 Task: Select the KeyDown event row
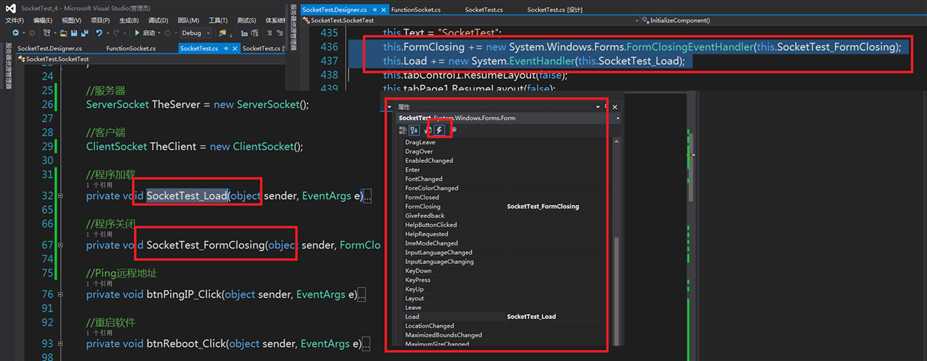coord(504,271)
